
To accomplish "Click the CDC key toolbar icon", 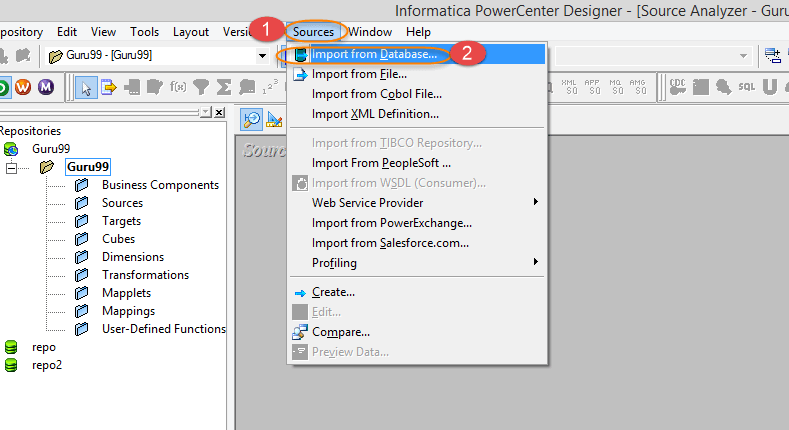I will pos(677,87).
